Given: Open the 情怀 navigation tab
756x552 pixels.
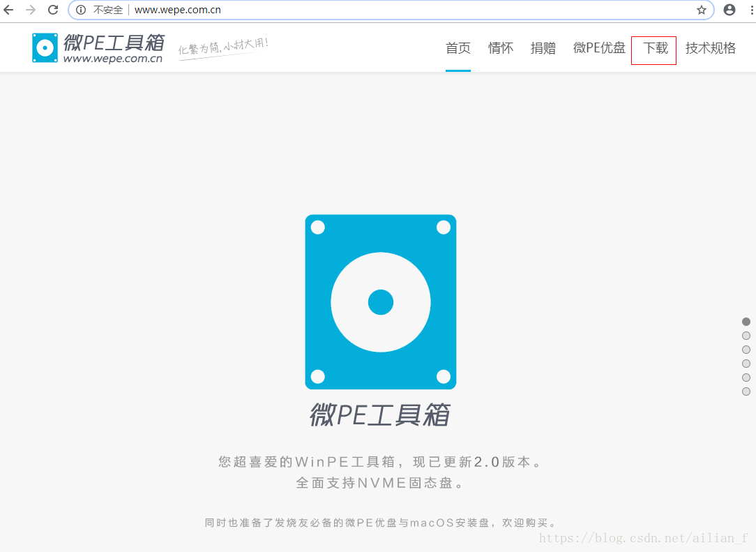Looking at the screenshot, I should pos(501,47).
